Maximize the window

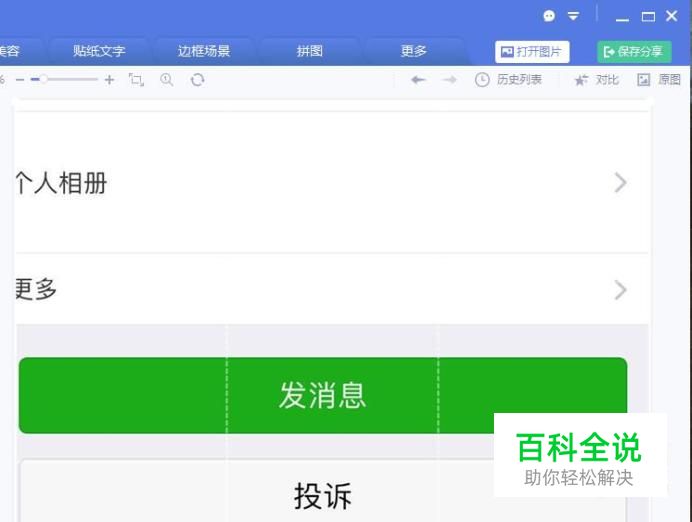[x=648, y=17]
